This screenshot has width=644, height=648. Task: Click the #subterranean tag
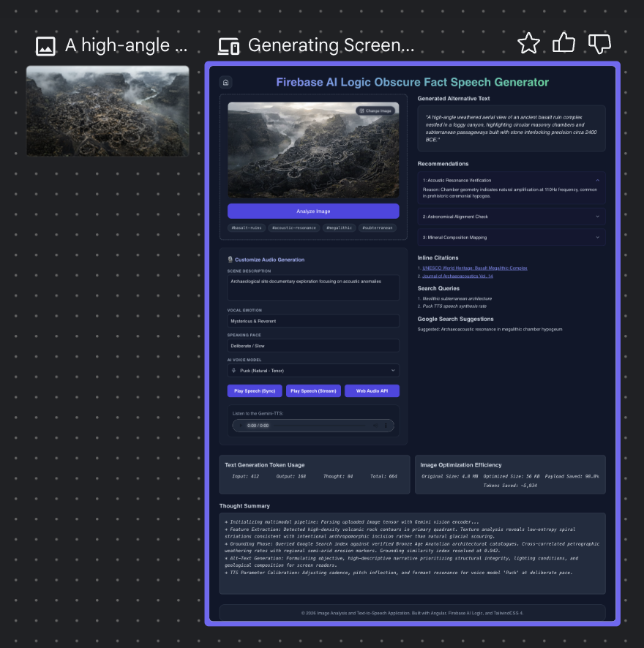[377, 227]
